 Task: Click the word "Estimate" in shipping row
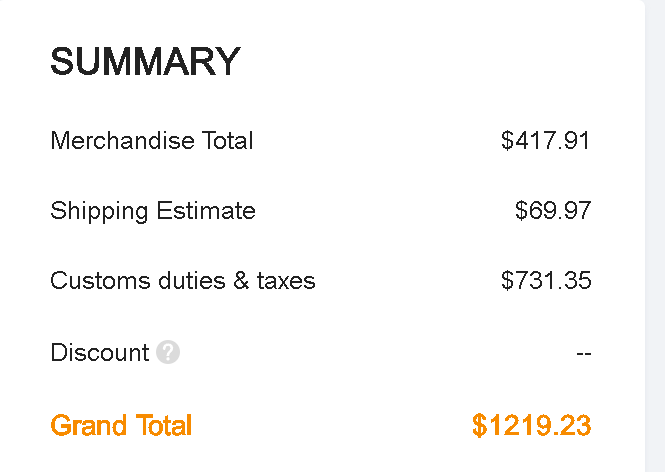pos(205,211)
